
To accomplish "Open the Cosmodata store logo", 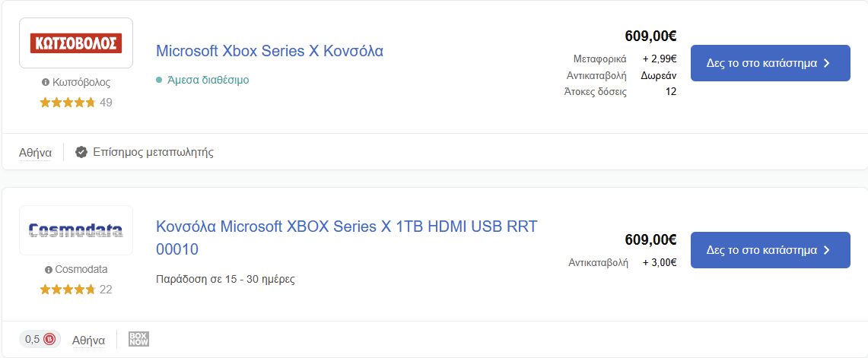I will [76, 230].
